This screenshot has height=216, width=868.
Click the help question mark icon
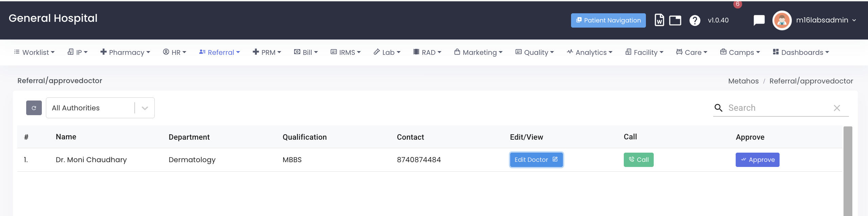pos(695,20)
